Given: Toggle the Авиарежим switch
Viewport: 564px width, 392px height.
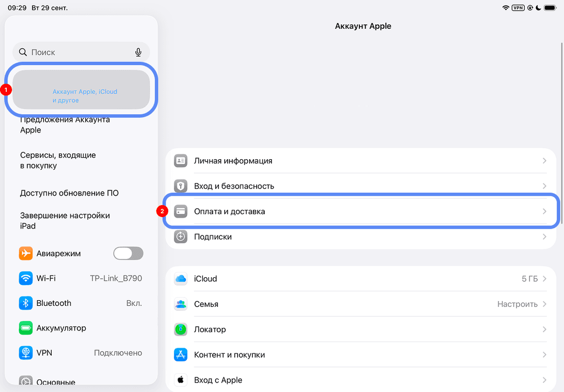Looking at the screenshot, I should 128,253.
